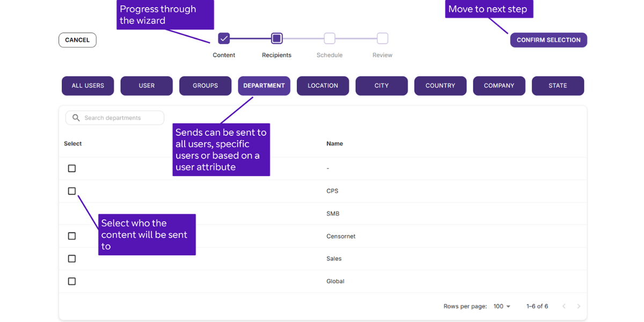The image size is (644, 322).
Task: Select the COMPANY filter tab
Action: pos(499,86)
